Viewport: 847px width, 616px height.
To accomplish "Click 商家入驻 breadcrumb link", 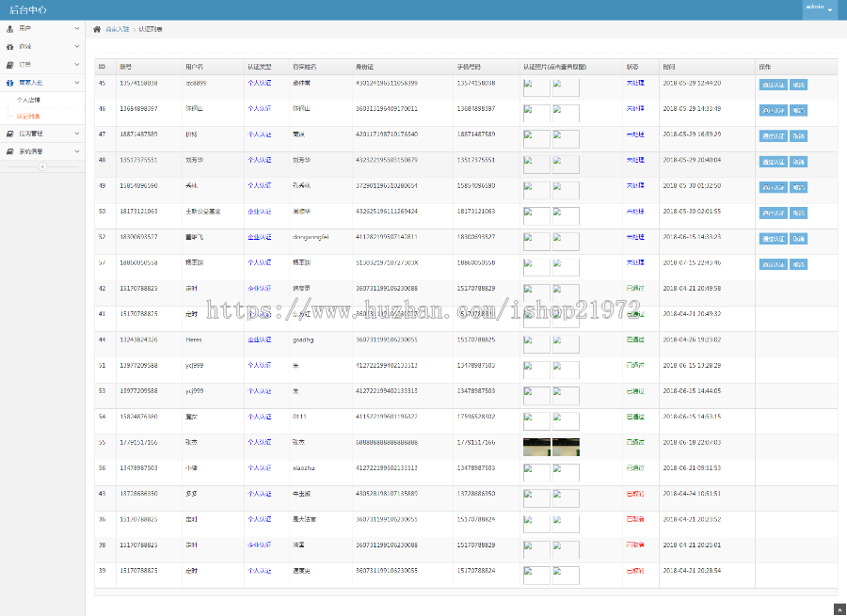I will [x=118, y=30].
